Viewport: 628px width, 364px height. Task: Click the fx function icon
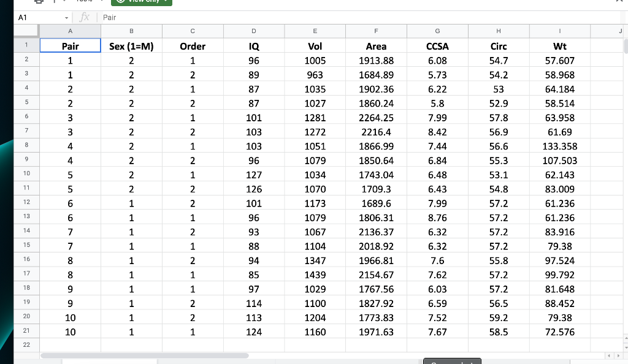pos(85,17)
